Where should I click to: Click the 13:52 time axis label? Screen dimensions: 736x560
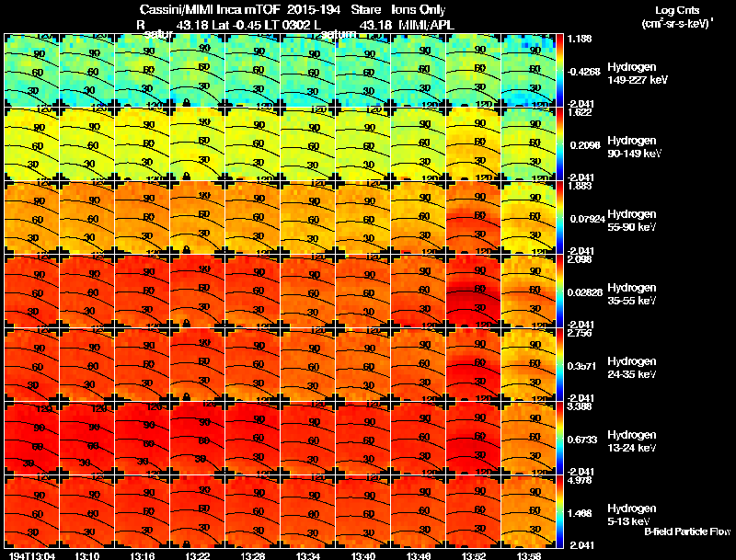coord(474,555)
